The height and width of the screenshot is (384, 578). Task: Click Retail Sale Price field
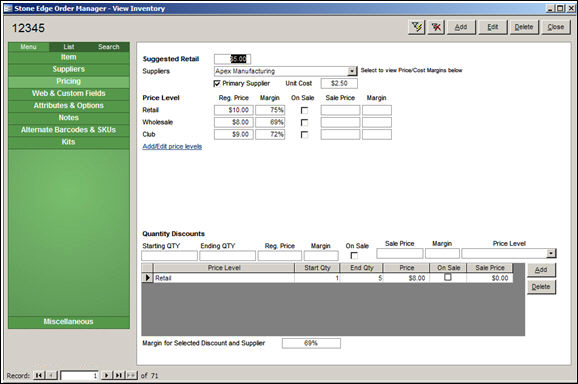click(340, 110)
